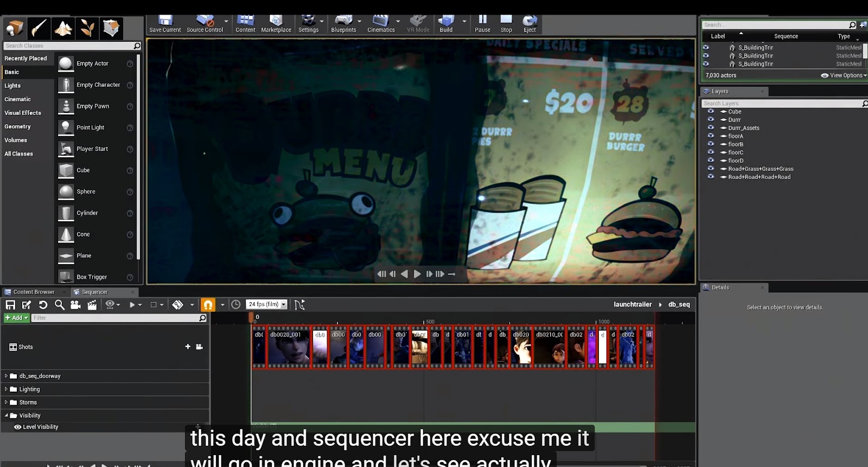Find sequence in Content Browser magnifier icon
Viewport: 868px width, 467px height.
coord(59,305)
